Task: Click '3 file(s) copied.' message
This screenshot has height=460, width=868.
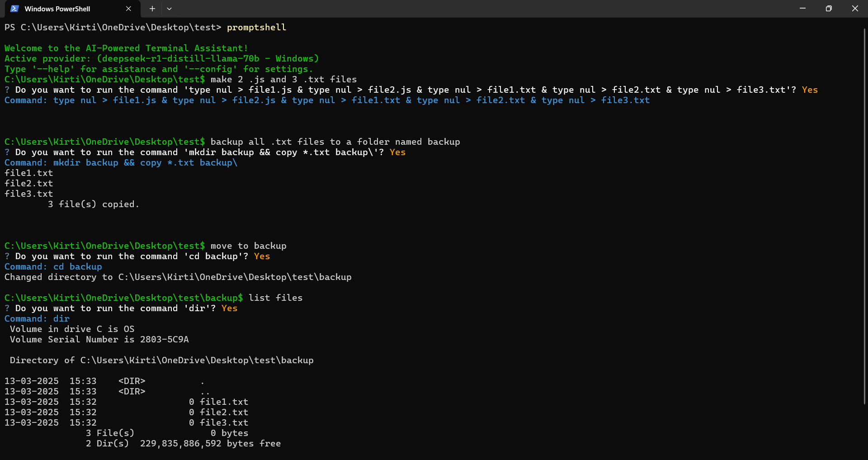Action: (x=94, y=204)
